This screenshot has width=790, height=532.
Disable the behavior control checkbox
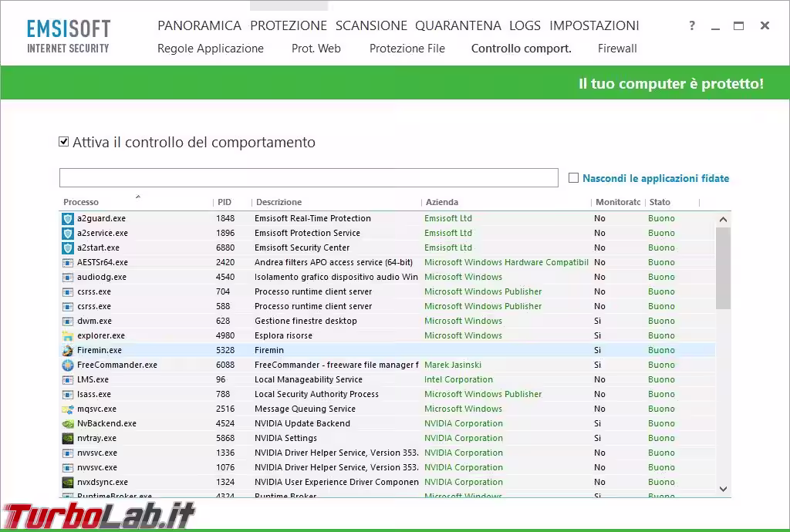pos(63,141)
